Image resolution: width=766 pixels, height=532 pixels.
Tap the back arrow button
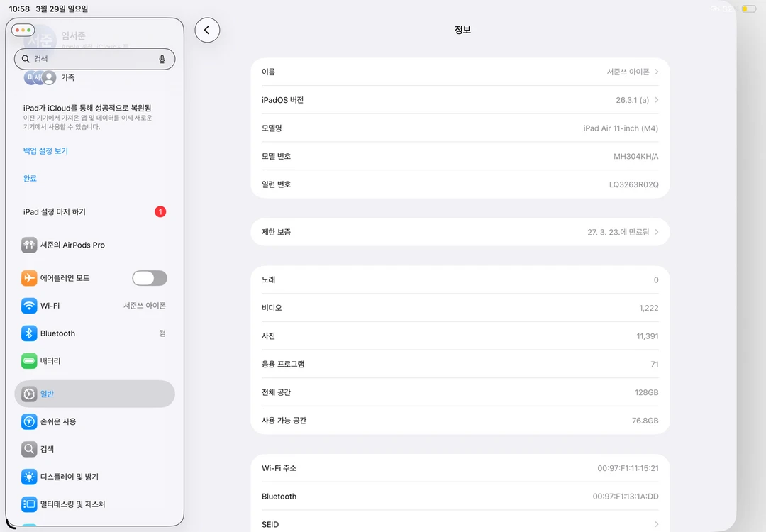point(207,31)
